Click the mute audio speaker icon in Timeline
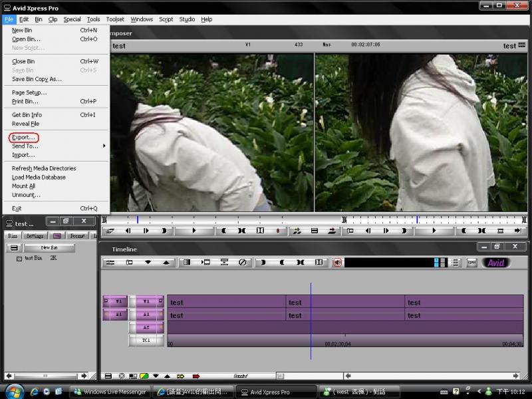The width and height of the screenshot is (532, 399). pos(337,263)
